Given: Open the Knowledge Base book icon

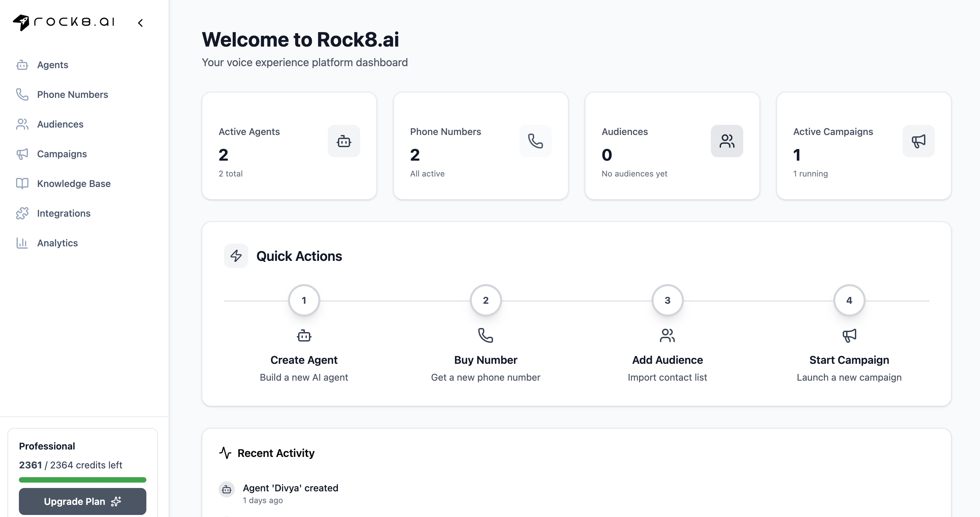Looking at the screenshot, I should pos(22,184).
